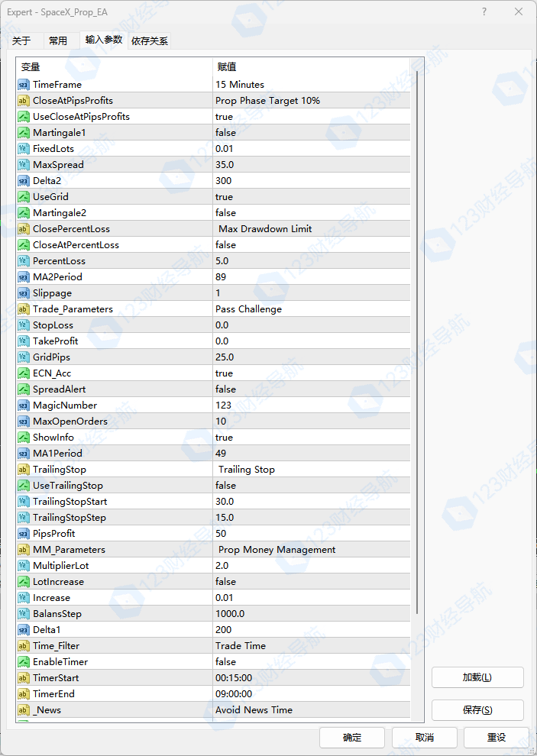Image resolution: width=537 pixels, height=756 pixels.
Task: Edit the MaxSpread value 35.0
Action: pyautogui.click(x=311, y=165)
